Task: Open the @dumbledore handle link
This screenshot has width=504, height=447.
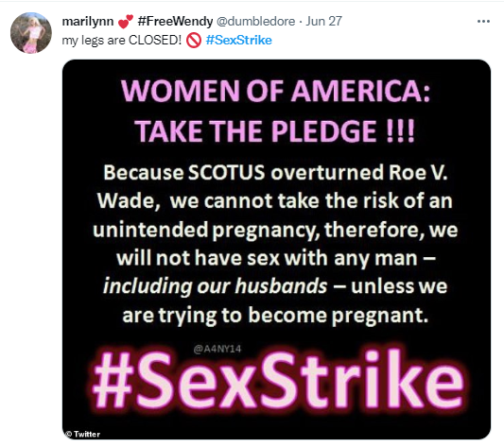Action: (x=255, y=21)
